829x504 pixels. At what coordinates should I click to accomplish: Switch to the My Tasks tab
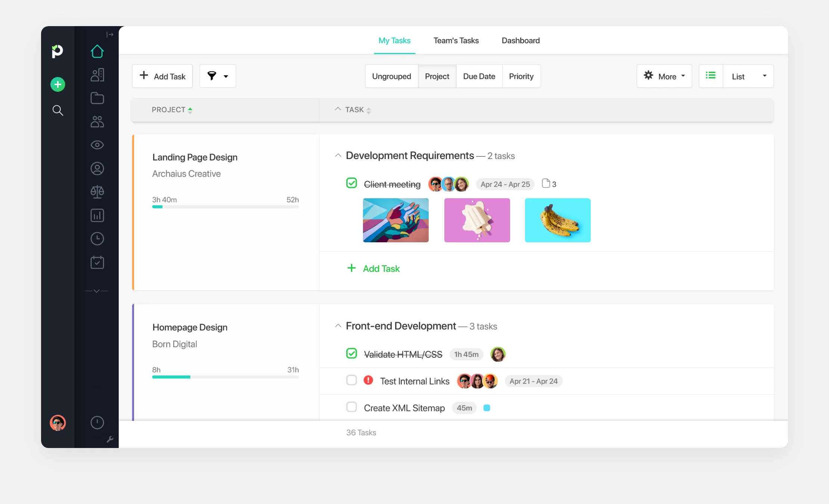click(x=394, y=40)
